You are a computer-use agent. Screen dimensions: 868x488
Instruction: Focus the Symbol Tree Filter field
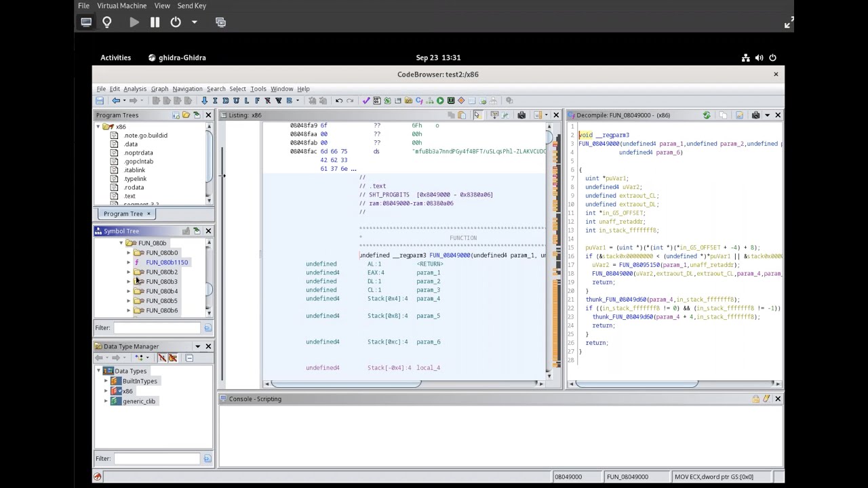157,328
